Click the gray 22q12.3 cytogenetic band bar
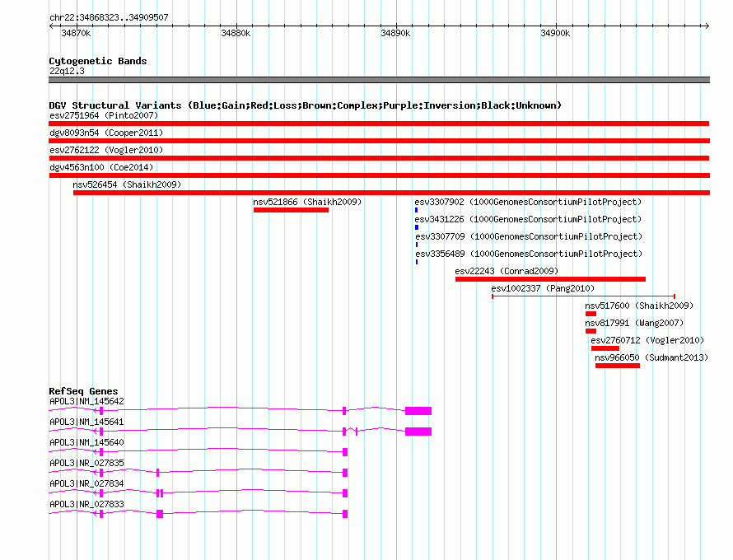This screenshot has height=560, width=733. point(379,80)
